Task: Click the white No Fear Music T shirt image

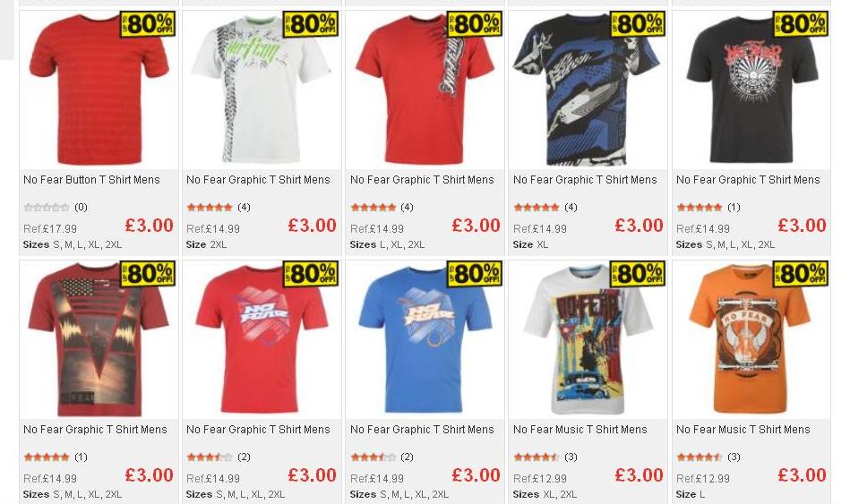Action: point(588,339)
